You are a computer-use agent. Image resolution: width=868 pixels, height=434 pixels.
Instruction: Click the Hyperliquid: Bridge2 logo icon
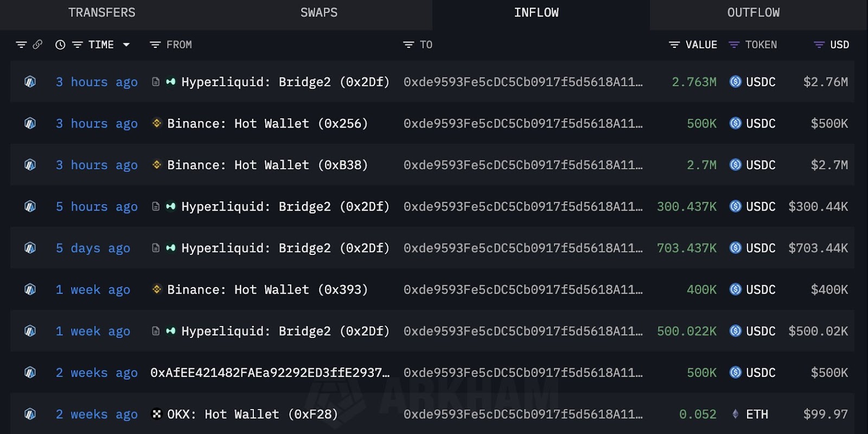[170, 82]
